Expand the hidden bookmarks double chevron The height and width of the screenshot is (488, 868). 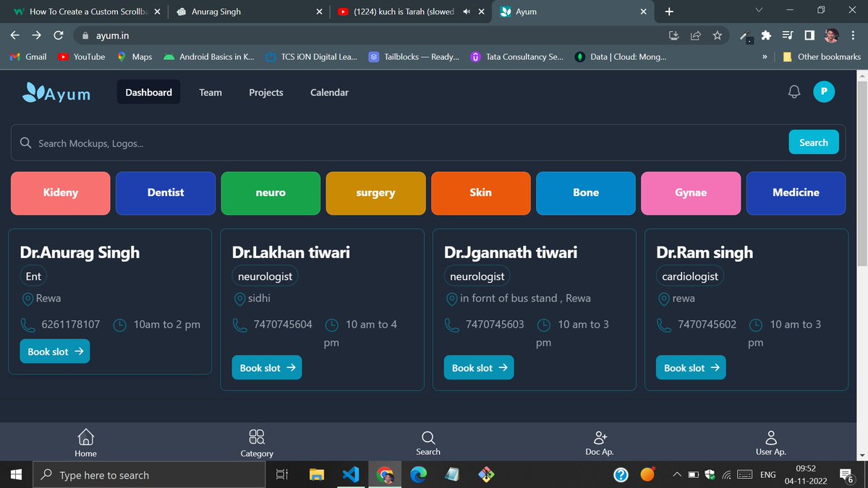pyautogui.click(x=765, y=56)
